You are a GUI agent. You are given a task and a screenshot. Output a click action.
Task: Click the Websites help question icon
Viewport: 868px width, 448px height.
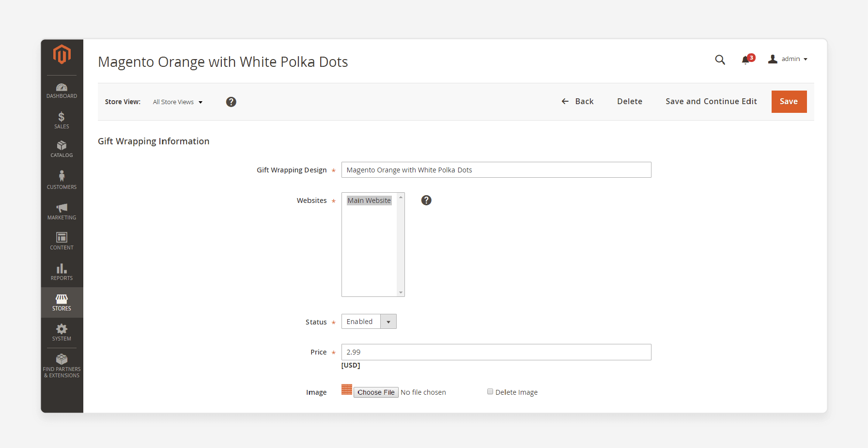(x=426, y=200)
